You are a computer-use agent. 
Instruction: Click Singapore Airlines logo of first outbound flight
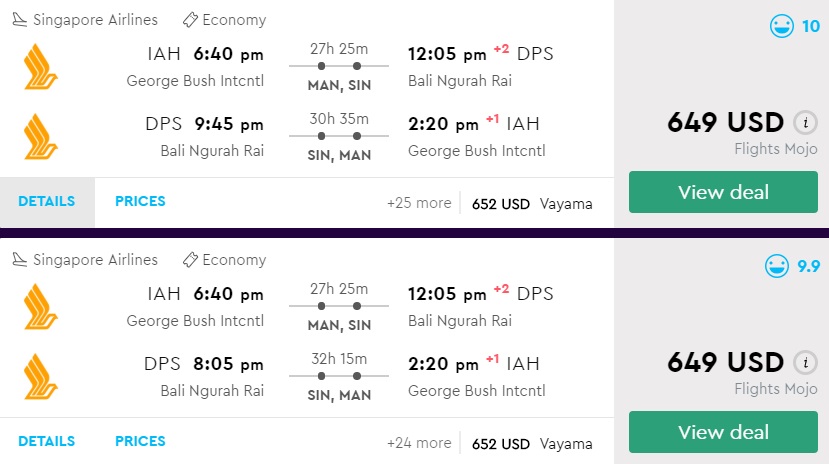(x=41, y=67)
